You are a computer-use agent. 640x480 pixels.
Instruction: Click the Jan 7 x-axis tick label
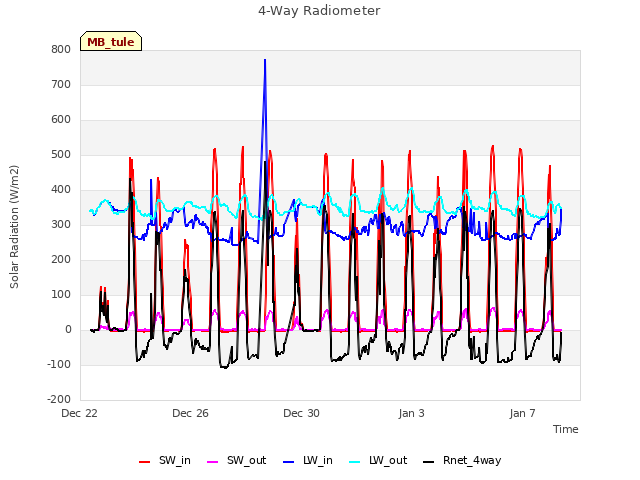pyautogui.click(x=523, y=413)
